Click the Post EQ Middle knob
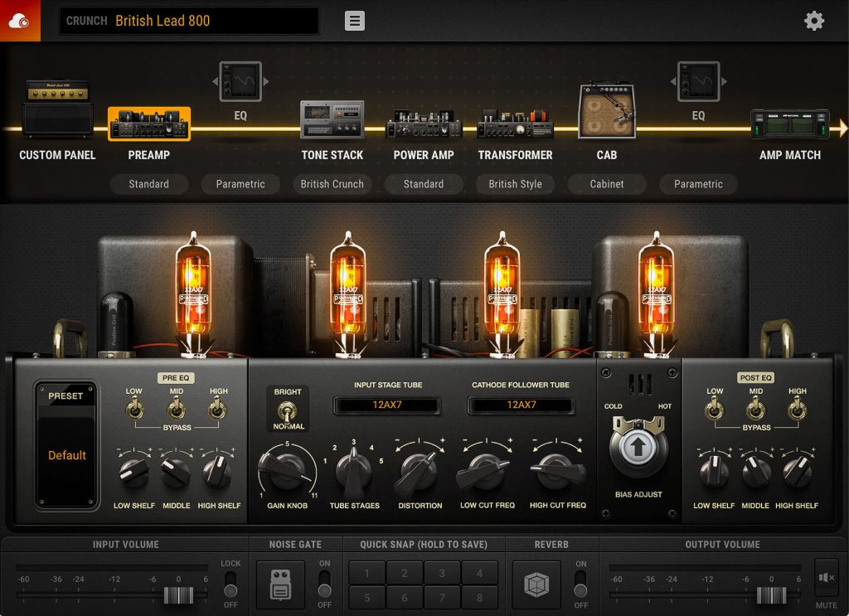 click(755, 472)
